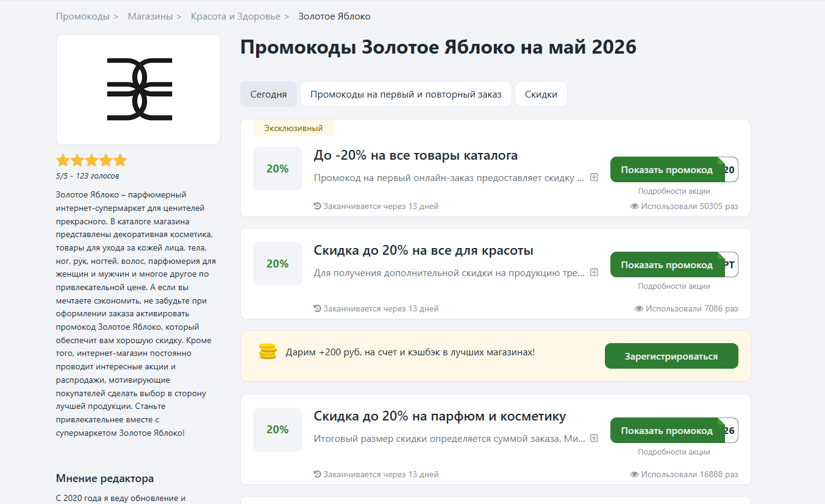This screenshot has width=825, height=504.
Task: Open offer До -20% на все товары каталога
Action: pos(415,155)
